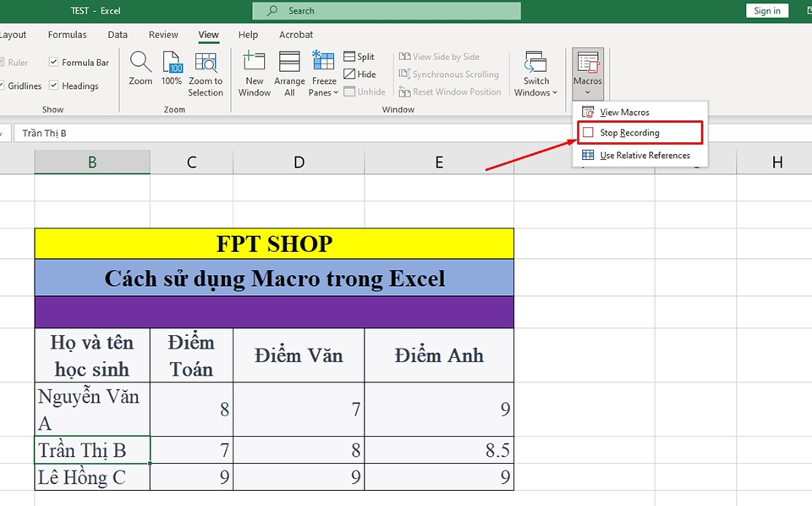Click the yellow FPT SHOP title cell
812x506 pixels.
pyautogui.click(x=274, y=244)
